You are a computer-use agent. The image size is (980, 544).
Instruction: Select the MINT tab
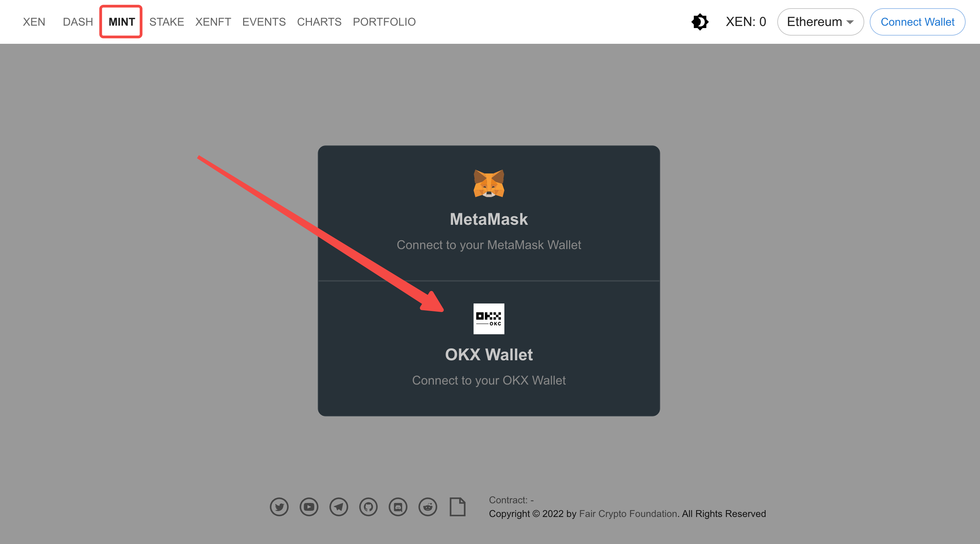(122, 22)
